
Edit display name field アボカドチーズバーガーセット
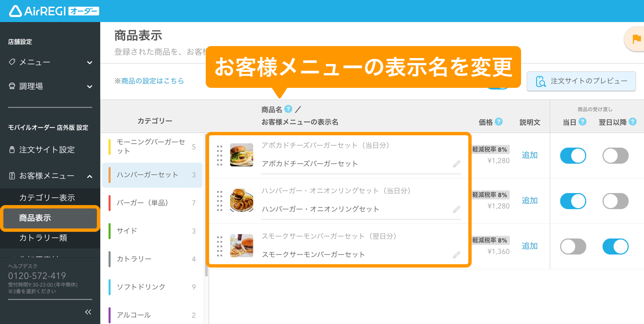[x=361, y=164]
